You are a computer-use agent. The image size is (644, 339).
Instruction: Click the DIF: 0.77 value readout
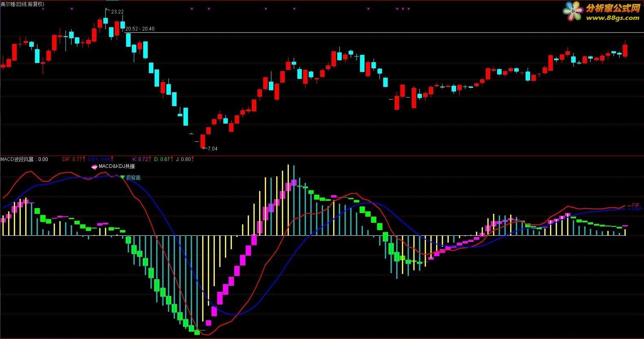pyautogui.click(x=72, y=159)
